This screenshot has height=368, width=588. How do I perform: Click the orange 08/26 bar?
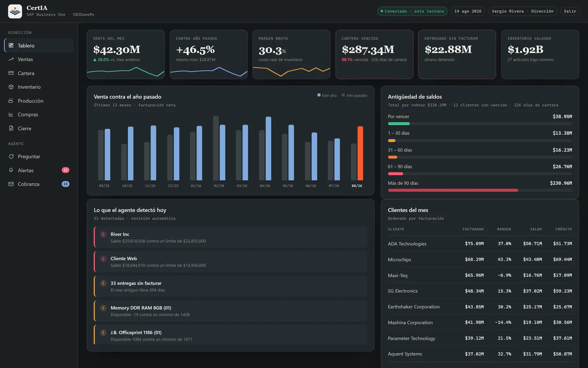[x=360, y=153]
